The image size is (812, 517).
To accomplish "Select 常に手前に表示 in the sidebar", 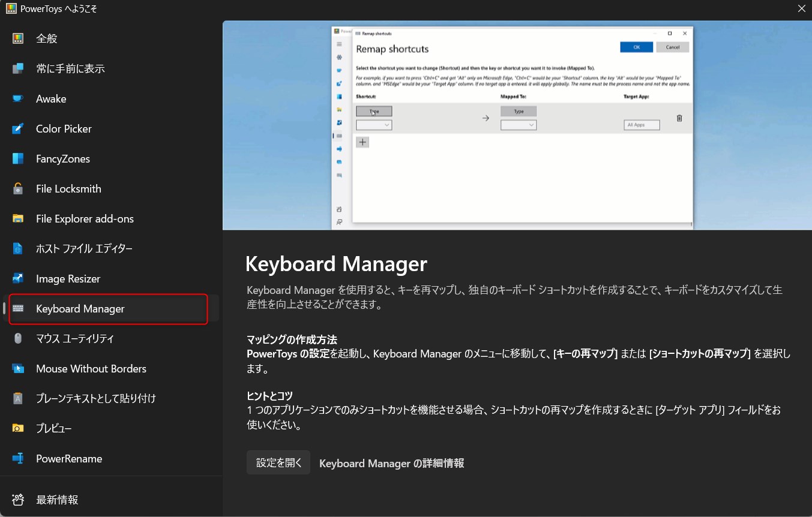I will click(111, 68).
